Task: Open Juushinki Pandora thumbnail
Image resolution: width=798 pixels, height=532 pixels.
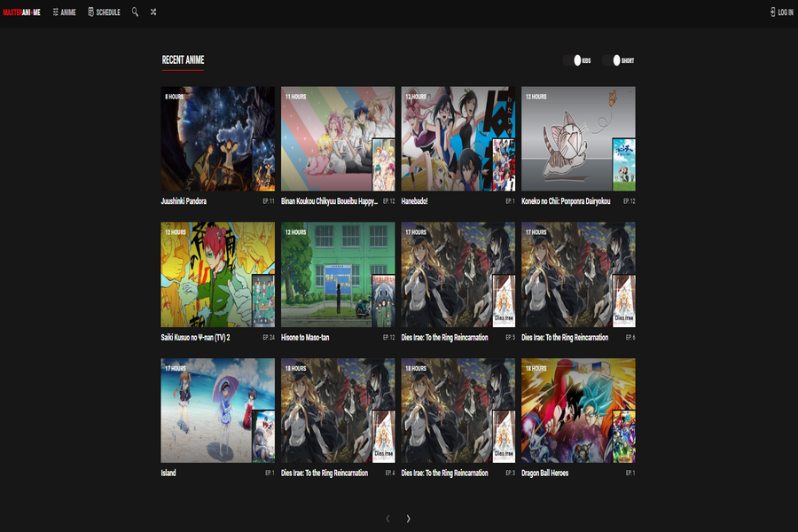Action: tap(218, 138)
